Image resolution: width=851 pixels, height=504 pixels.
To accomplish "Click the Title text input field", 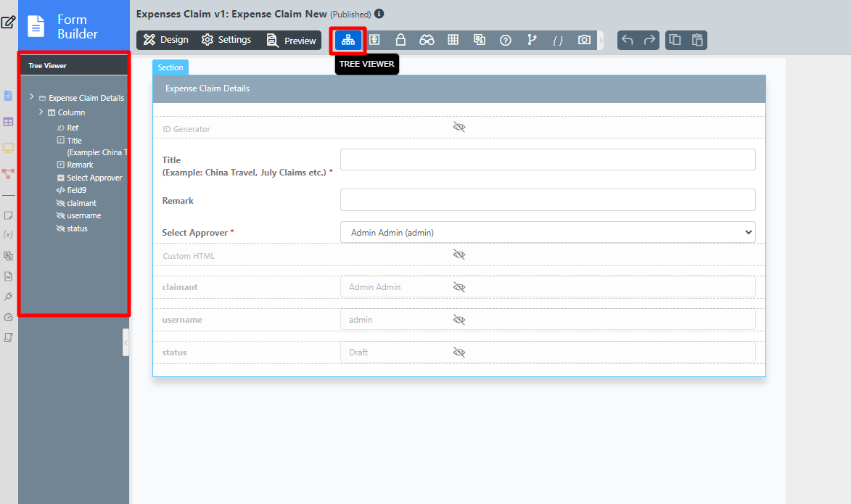I will coord(548,160).
